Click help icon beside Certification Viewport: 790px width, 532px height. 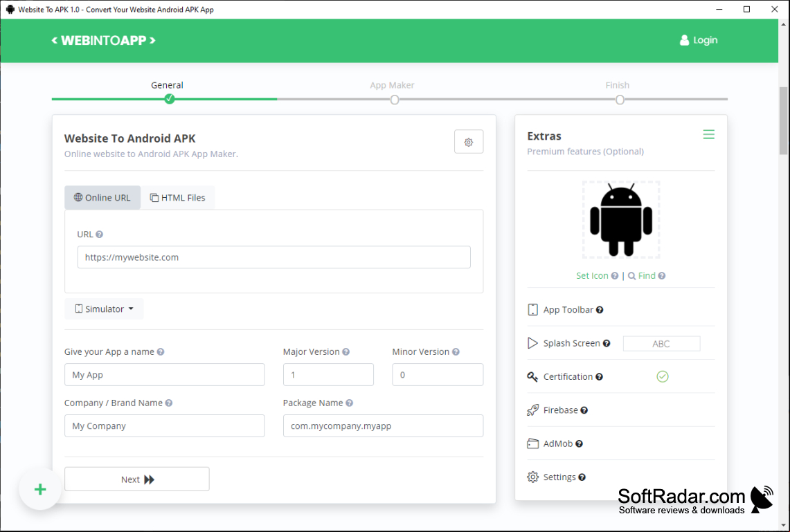pyautogui.click(x=599, y=377)
